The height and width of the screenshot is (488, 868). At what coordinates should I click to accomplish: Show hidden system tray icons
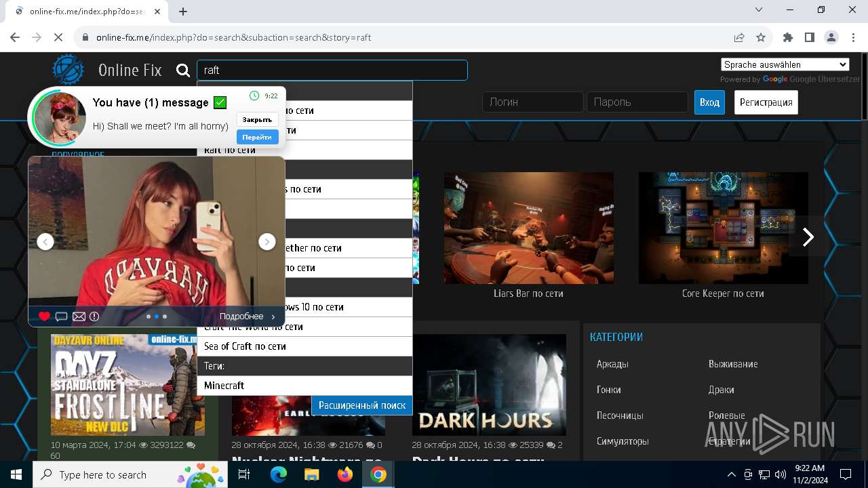(731, 474)
